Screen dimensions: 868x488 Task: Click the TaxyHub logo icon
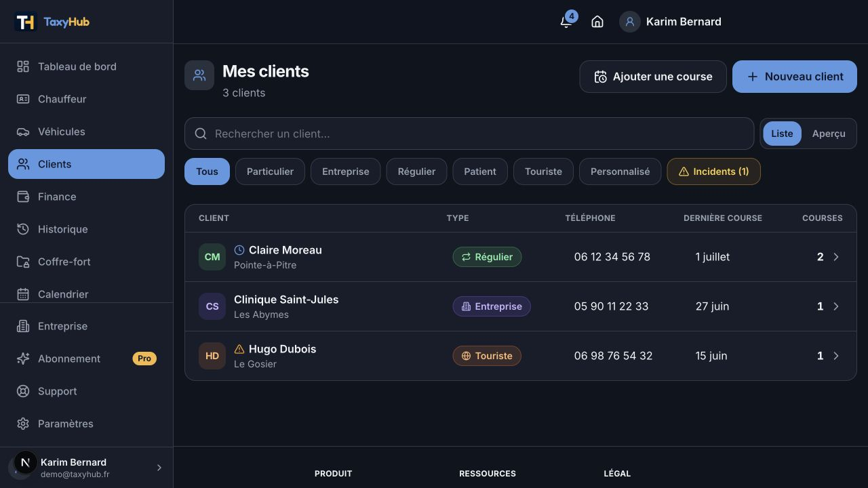(x=25, y=22)
